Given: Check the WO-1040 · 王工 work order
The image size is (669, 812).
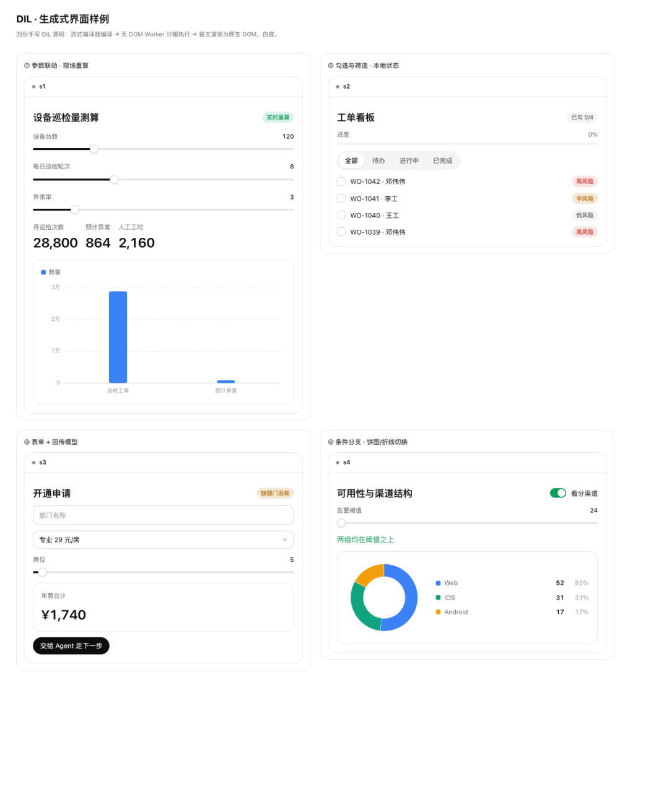Looking at the screenshot, I should (x=341, y=215).
